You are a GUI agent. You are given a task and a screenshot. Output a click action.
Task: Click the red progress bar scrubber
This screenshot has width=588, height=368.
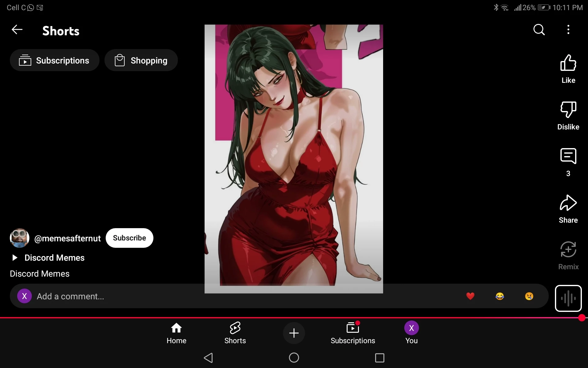coord(582,318)
